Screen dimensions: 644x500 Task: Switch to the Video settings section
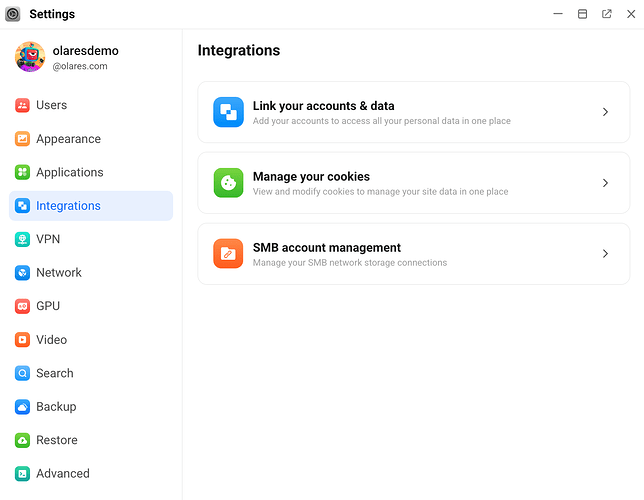[51, 339]
